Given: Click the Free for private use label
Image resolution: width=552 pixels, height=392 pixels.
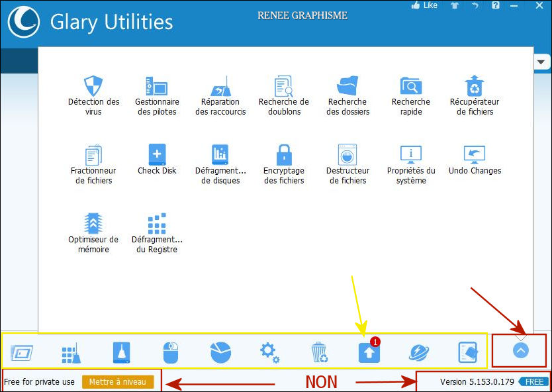Looking at the screenshot, I should click(x=39, y=382).
